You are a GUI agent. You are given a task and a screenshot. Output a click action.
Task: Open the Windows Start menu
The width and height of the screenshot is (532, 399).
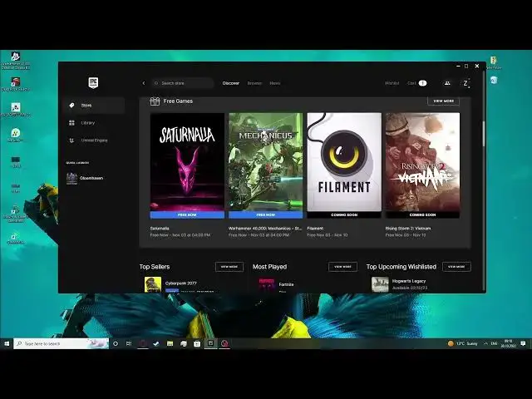pos(7,343)
